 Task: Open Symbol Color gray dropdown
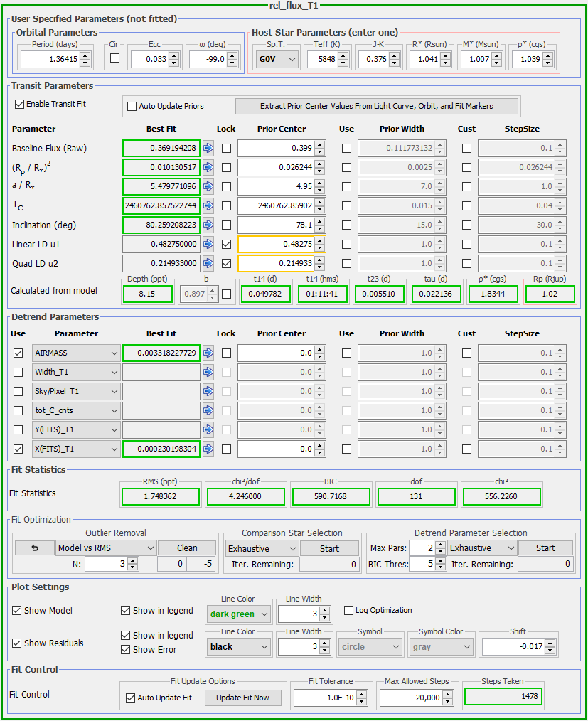click(442, 646)
